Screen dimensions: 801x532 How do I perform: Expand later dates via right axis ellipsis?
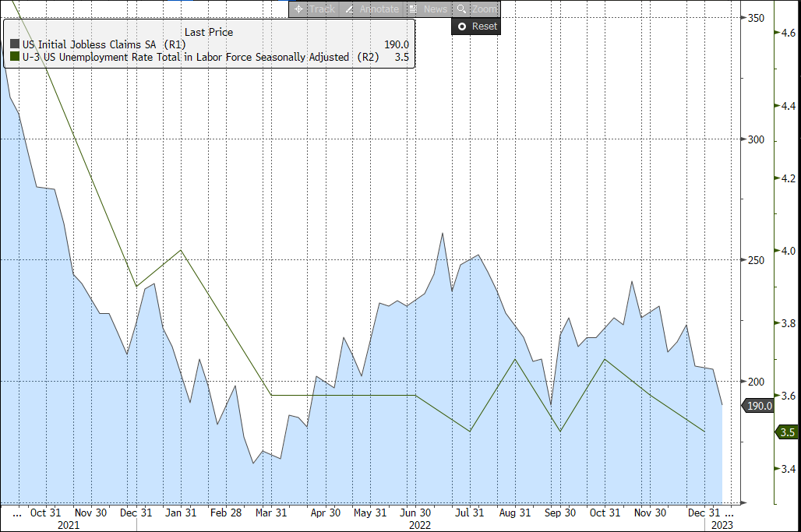point(729,513)
